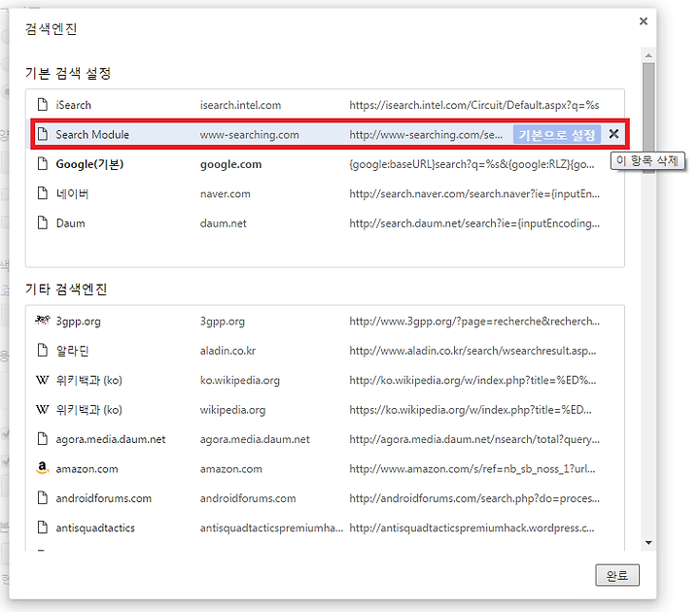700x612 pixels.
Task: Click the {google:baseURL}search URL
Action: click(x=472, y=164)
